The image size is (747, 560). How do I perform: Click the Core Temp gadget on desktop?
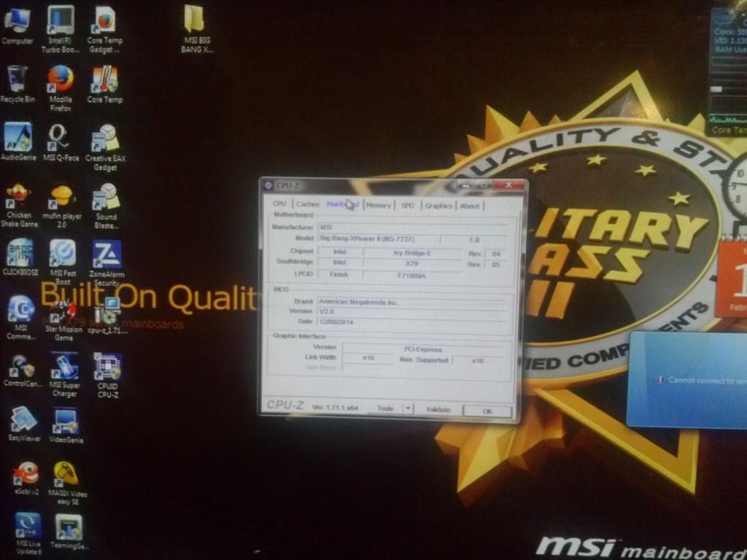point(728,71)
